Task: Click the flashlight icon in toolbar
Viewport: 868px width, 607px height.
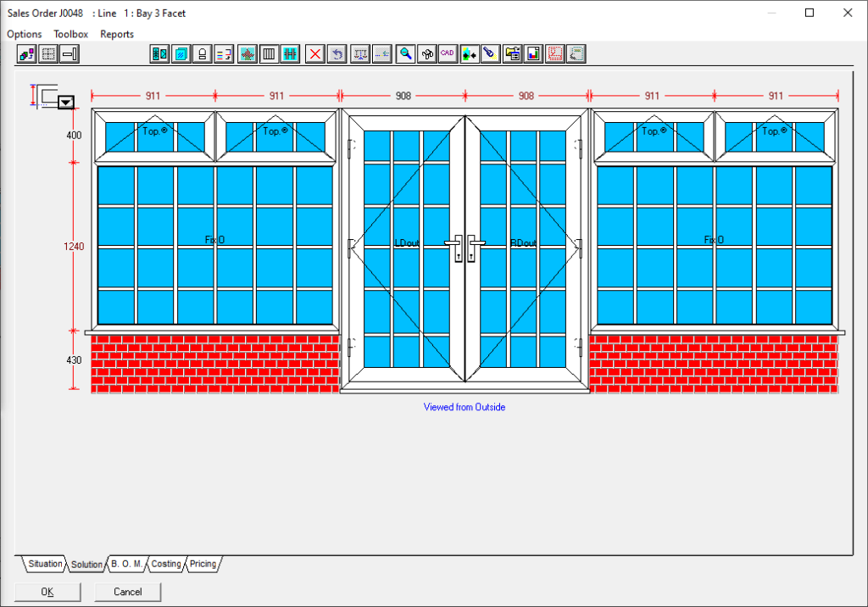Action: point(490,54)
